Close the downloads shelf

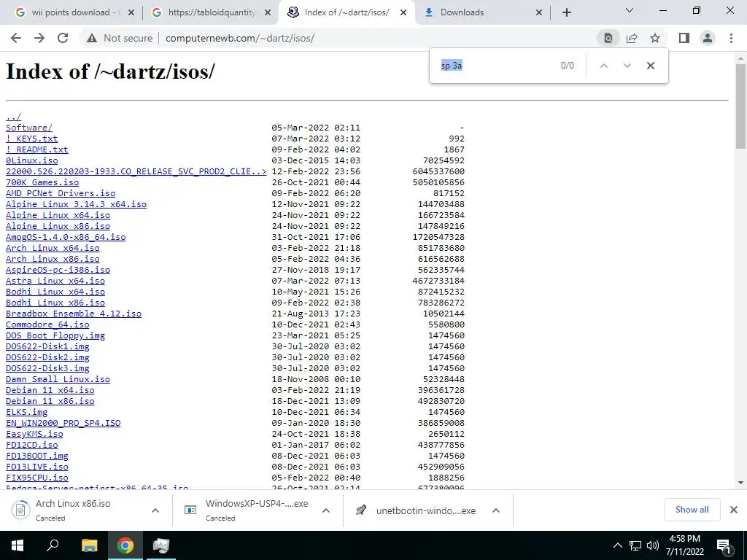coord(734,510)
